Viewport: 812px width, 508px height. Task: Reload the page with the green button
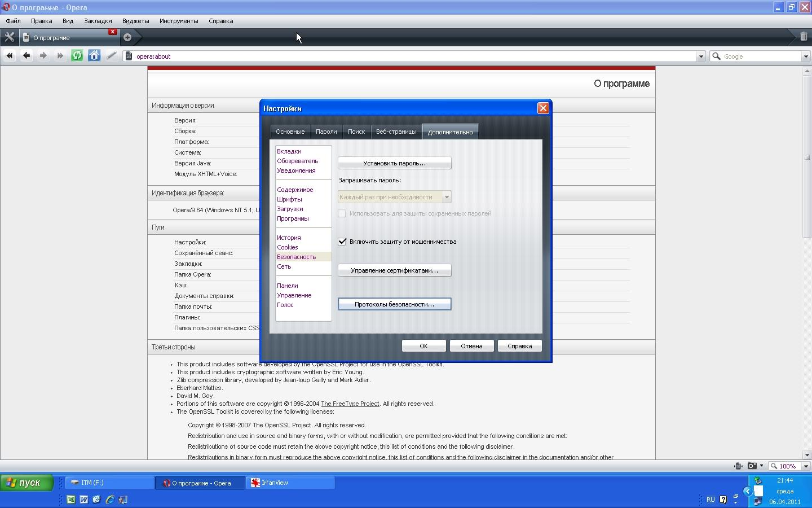pyautogui.click(x=77, y=55)
